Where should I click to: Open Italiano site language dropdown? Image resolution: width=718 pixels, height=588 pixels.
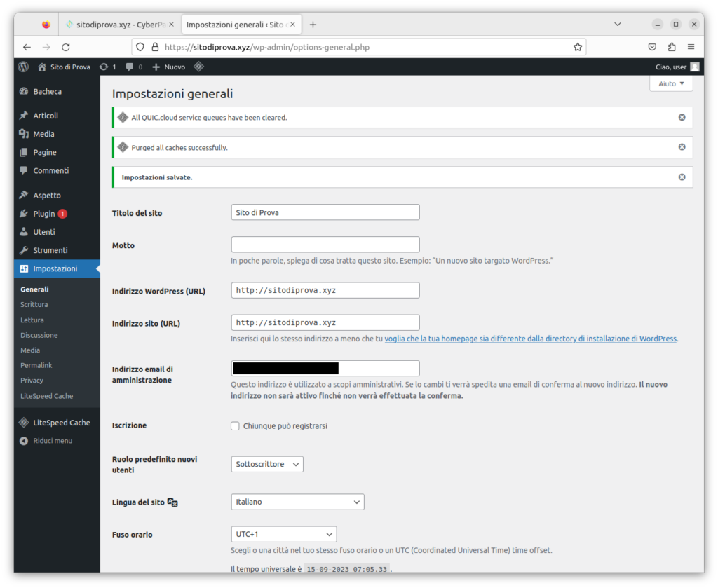[297, 502]
